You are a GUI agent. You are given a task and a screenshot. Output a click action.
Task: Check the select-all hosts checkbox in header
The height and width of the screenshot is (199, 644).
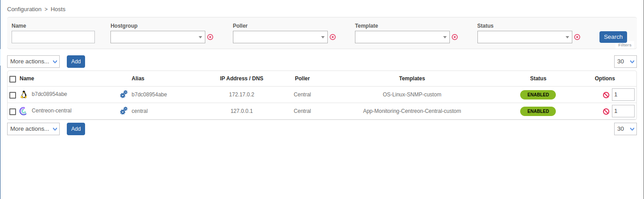[12, 79]
